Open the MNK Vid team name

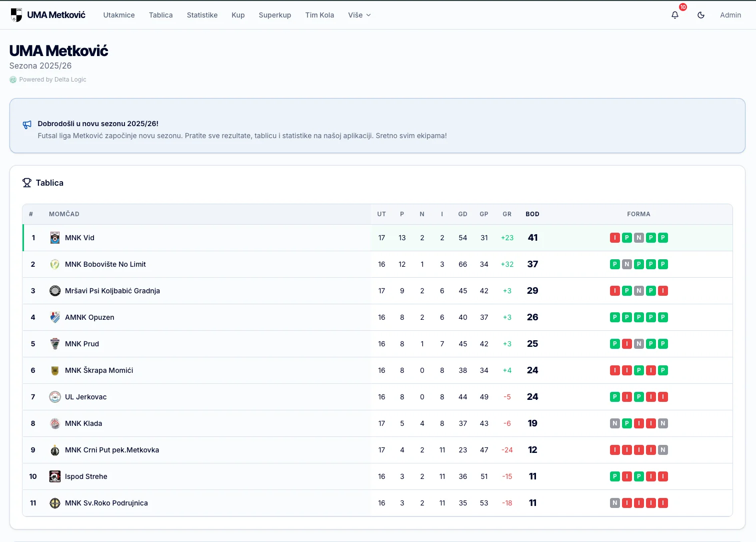click(79, 238)
